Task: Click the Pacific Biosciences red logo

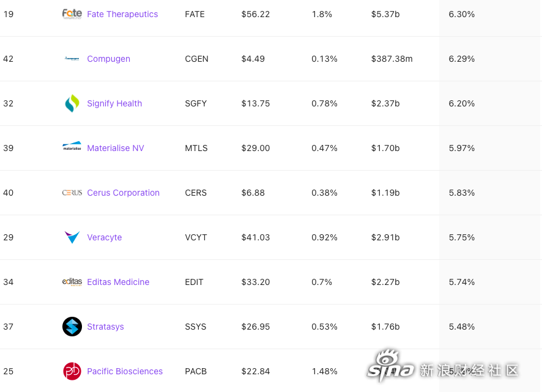Action: [72, 371]
